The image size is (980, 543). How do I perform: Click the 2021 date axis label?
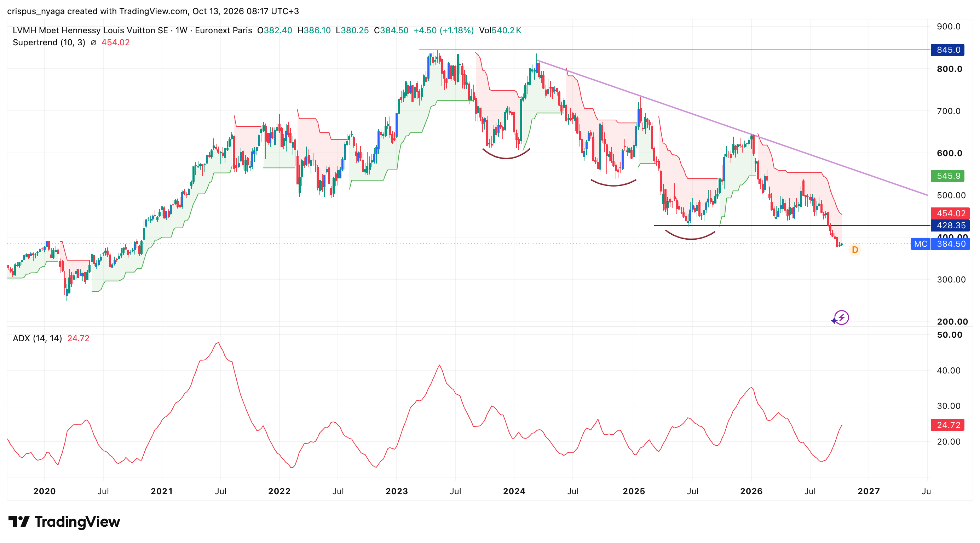pos(162,491)
